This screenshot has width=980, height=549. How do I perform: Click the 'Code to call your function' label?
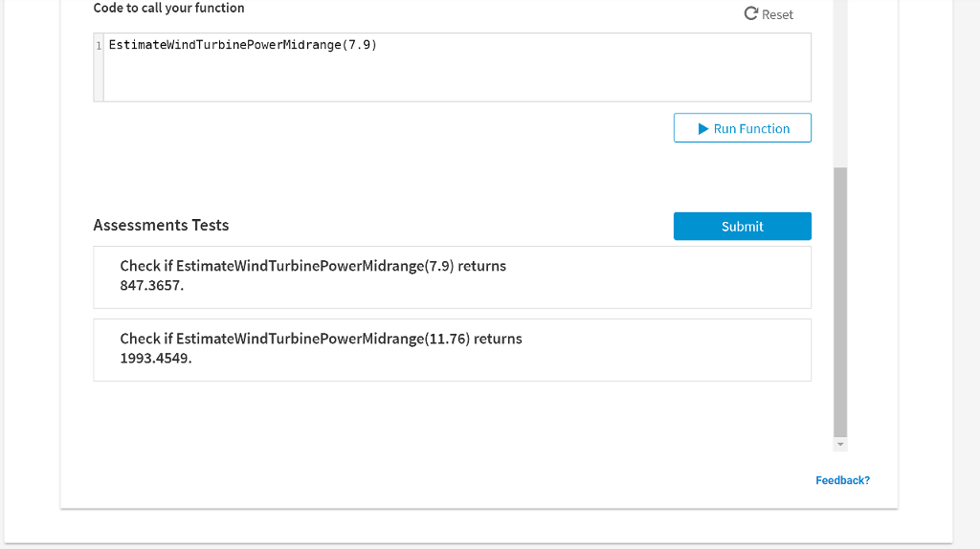168,8
